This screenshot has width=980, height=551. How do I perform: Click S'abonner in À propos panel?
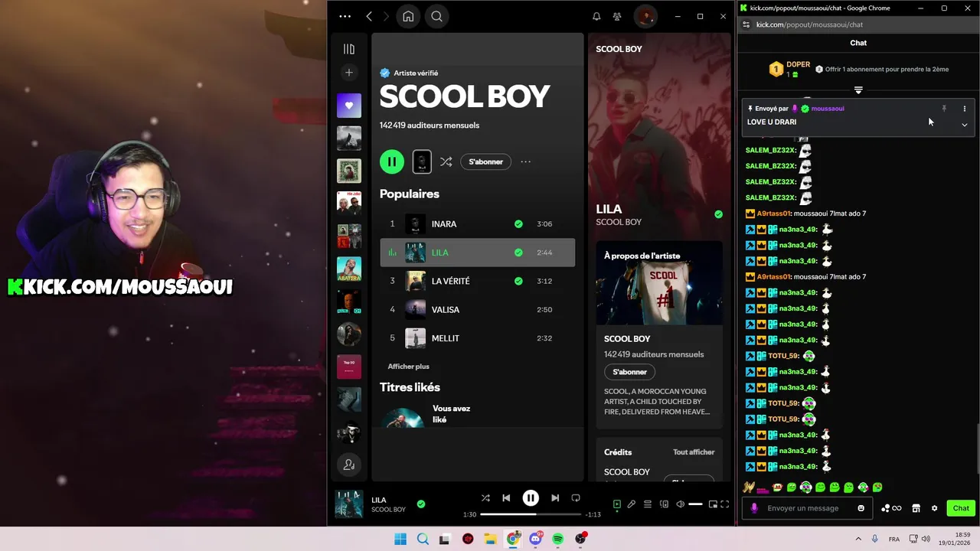pos(629,372)
